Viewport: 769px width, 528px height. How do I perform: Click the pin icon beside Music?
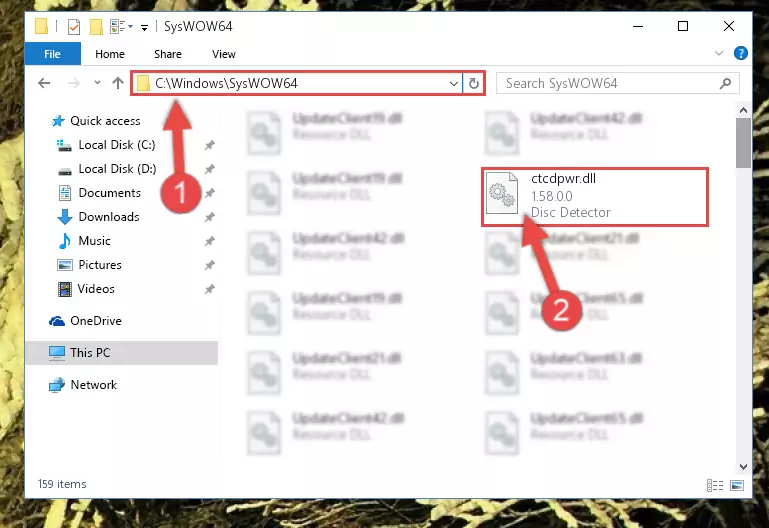tap(209, 241)
